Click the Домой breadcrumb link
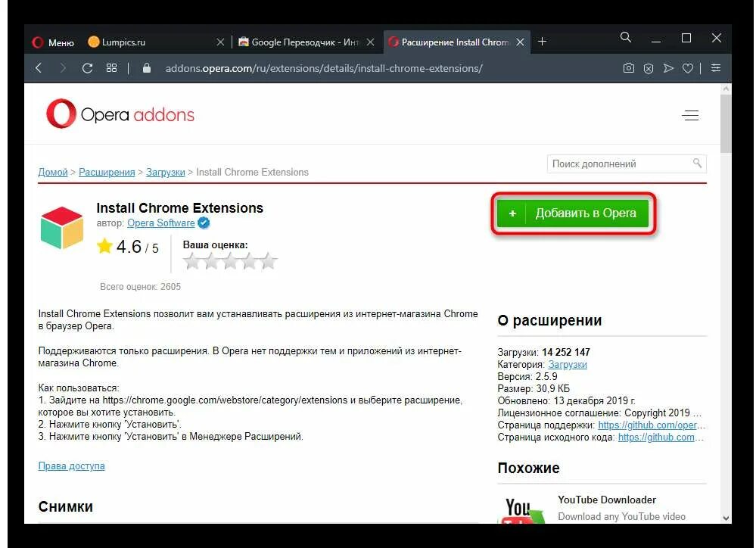This screenshot has height=548, width=756. pos(53,173)
